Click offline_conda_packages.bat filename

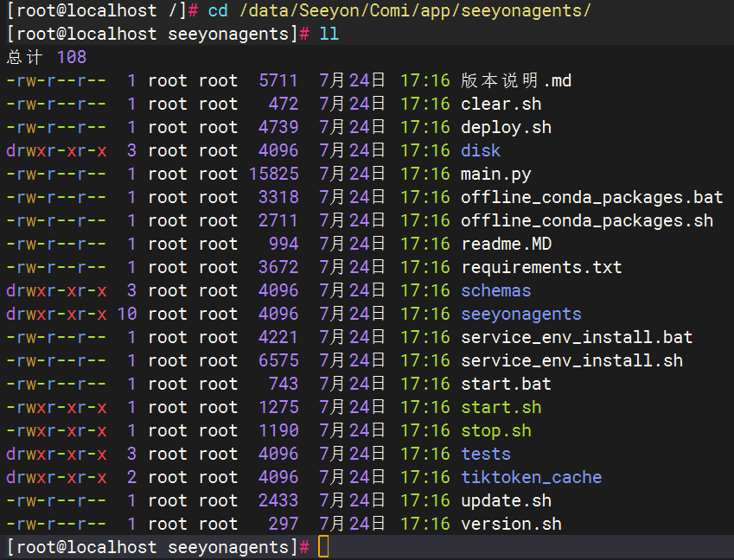click(x=591, y=198)
